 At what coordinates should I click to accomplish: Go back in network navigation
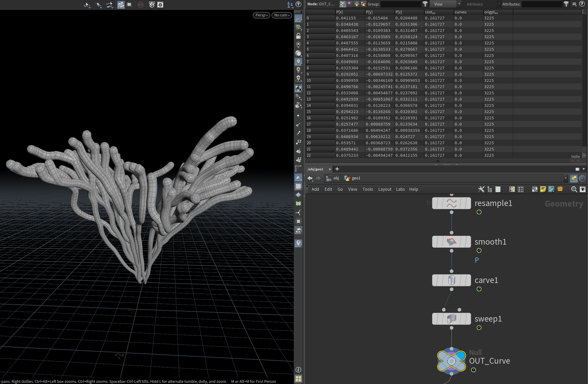pyautogui.click(x=310, y=178)
